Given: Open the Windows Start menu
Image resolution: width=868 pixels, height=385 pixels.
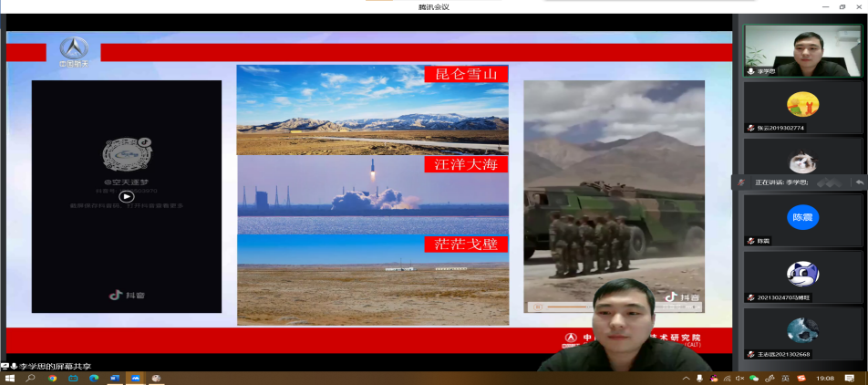Looking at the screenshot, I should click(x=9, y=378).
